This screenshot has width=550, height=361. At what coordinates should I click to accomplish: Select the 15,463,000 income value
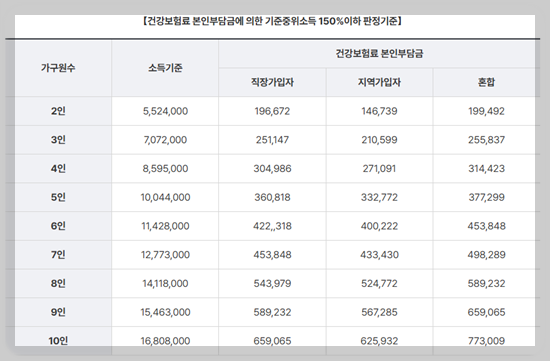pyautogui.click(x=165, y=313)
